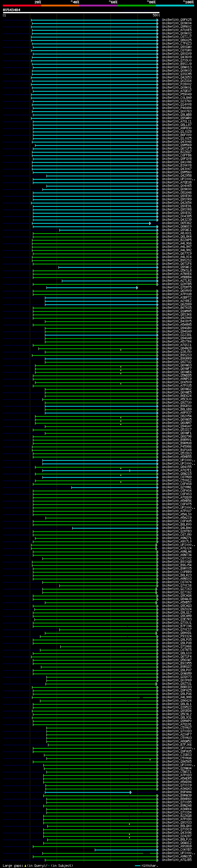The width and height of the screenshot is (197, 868).
Task: Select the UniRef100_Q84N28 label
Action: 177,349
